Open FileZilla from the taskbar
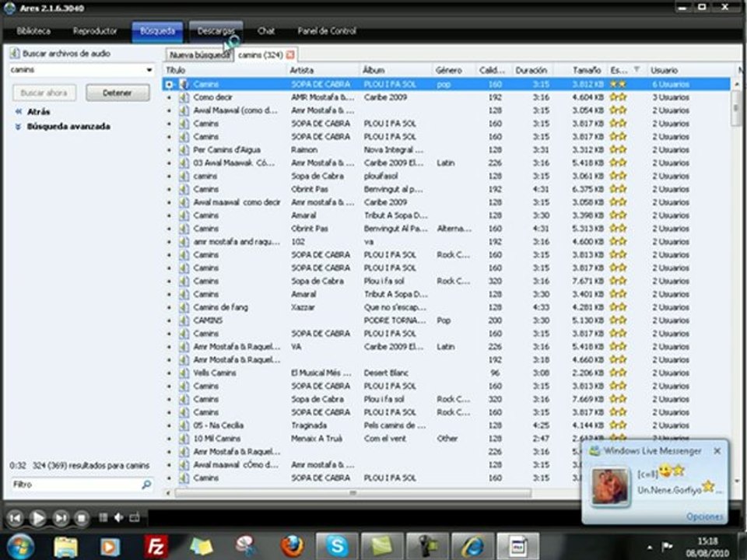 pyautogui.click(x=156, y=547)
